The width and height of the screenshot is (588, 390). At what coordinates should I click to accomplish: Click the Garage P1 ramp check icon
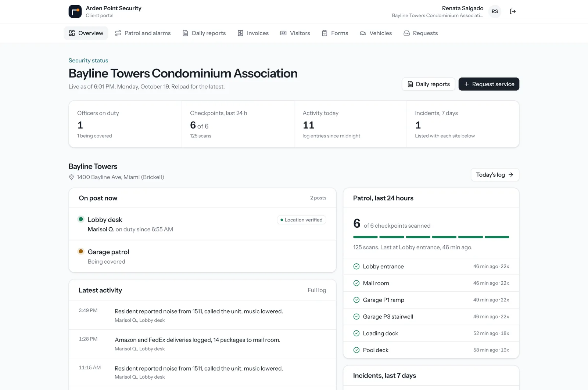(356, 300)
